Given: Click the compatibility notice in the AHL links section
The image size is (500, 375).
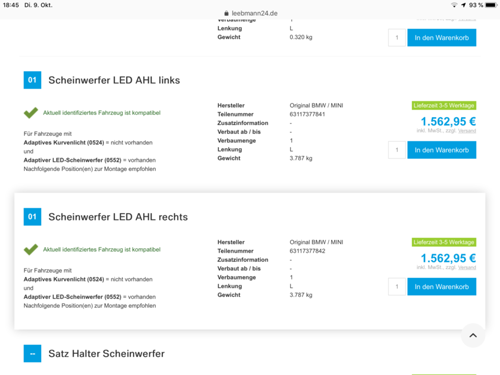Looking at the screenshot, I should 102,113.
